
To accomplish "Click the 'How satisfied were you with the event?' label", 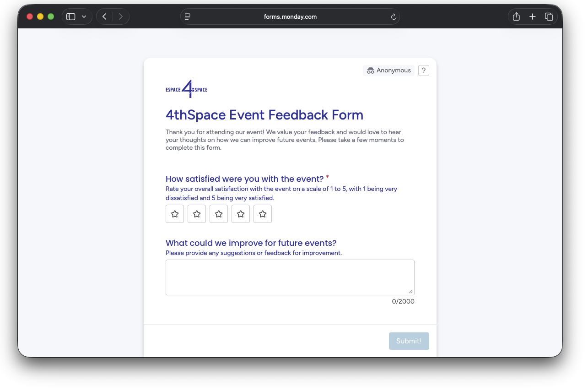I will (245, 179).
